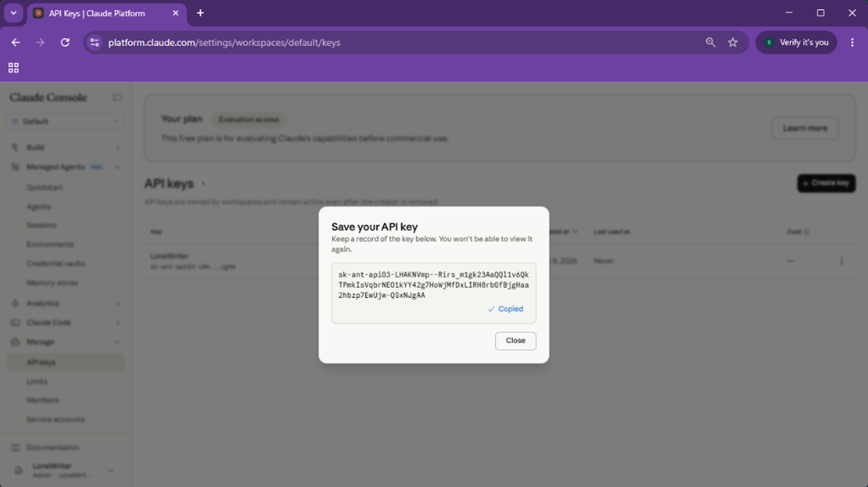This screenshot has height=487, width=868.
Task: Open Agents in sidebar
Action: pos(39,206)
